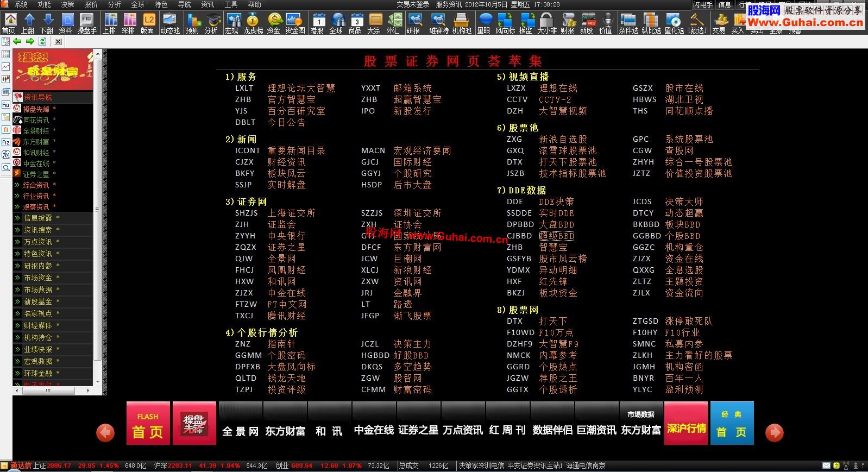The height and width of the screenshot is (472, 868).
Task: Open the 上排 ranking icon
Action: 109,23
